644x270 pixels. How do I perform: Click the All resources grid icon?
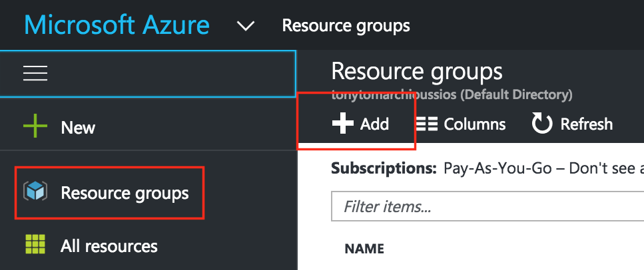pos(35,245)
